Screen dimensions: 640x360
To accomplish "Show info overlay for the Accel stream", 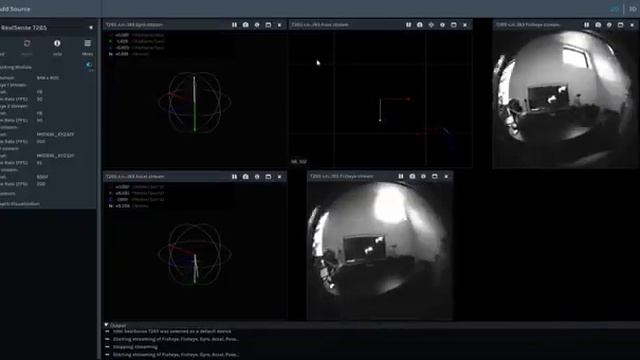I will 257,177.
